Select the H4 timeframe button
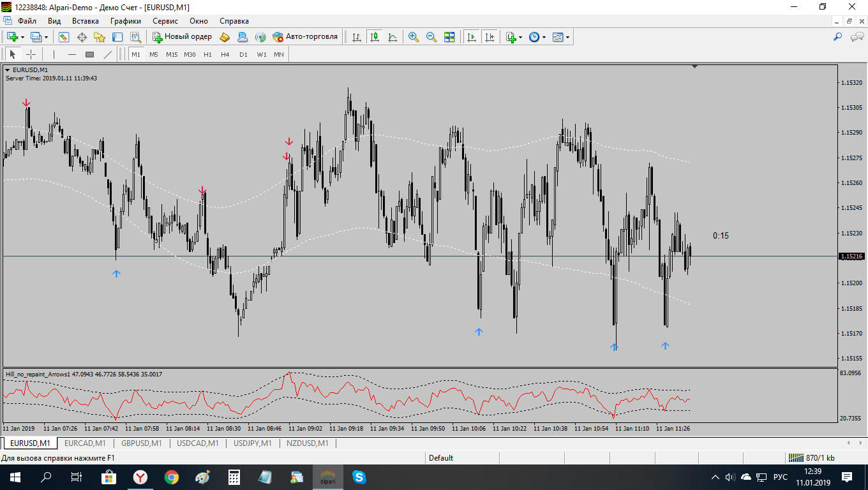The image size is (868, 490). coord(225,54)
